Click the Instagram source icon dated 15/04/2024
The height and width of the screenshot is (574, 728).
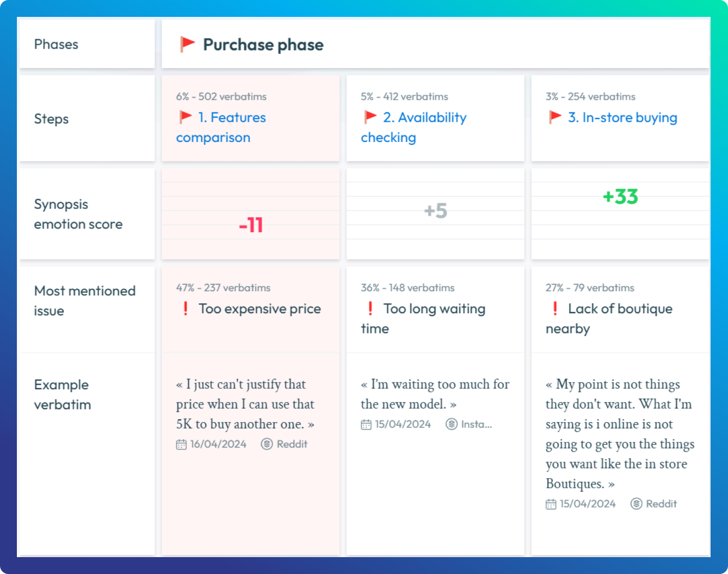[451, 424]
